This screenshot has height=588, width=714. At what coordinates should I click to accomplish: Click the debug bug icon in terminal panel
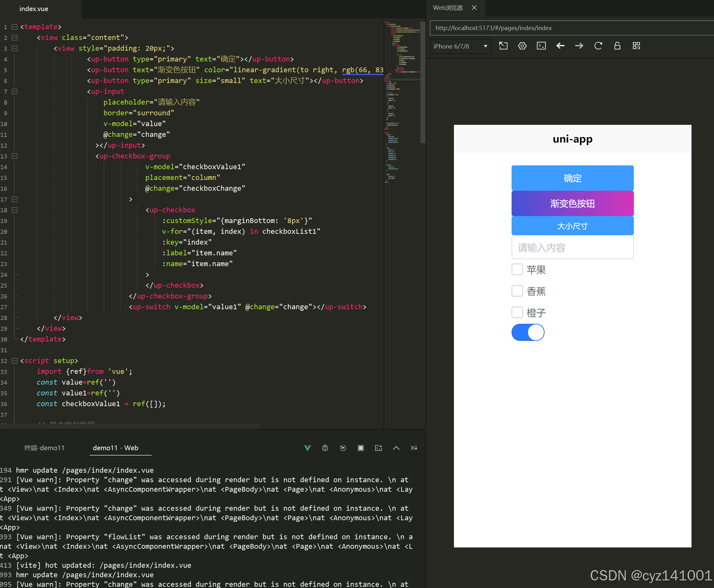325,448
